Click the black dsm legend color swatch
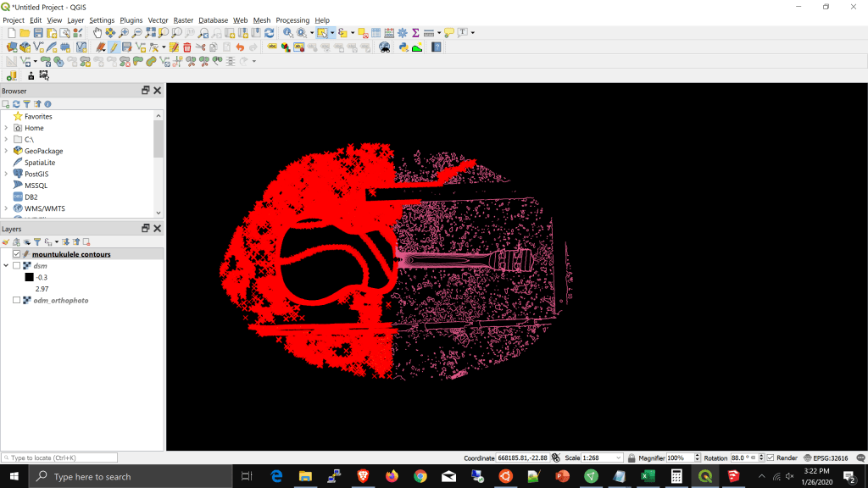This screenshot has height=488, width=868. [x=29, y=277]
